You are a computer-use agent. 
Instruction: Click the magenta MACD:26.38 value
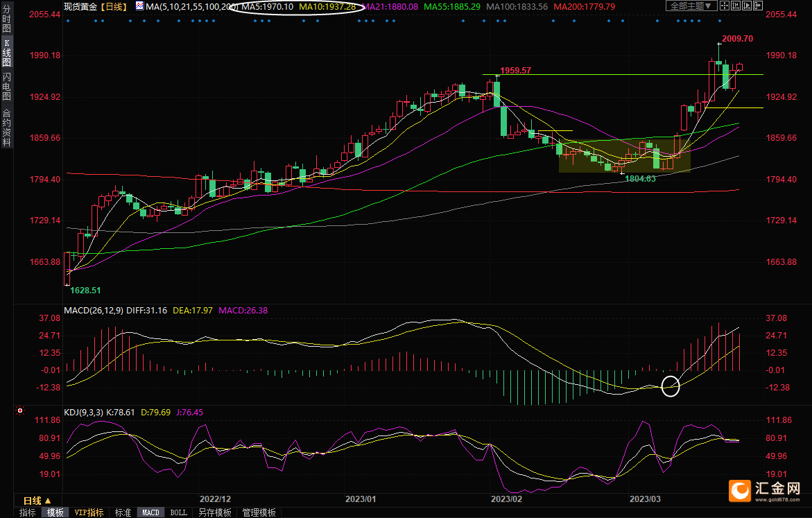[243, 310]
